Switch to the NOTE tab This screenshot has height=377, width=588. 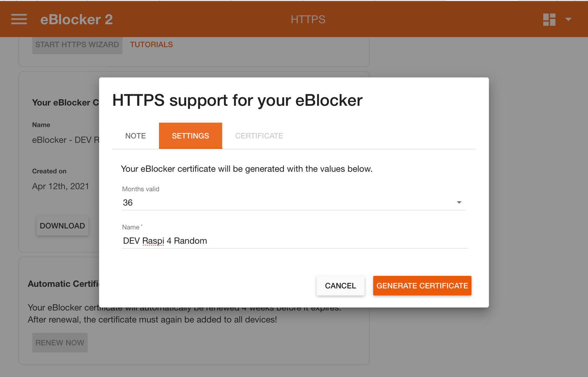(x=135, y=136)
